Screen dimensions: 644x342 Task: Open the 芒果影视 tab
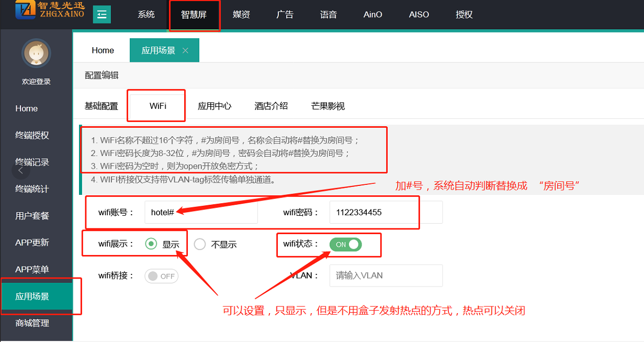328,106
